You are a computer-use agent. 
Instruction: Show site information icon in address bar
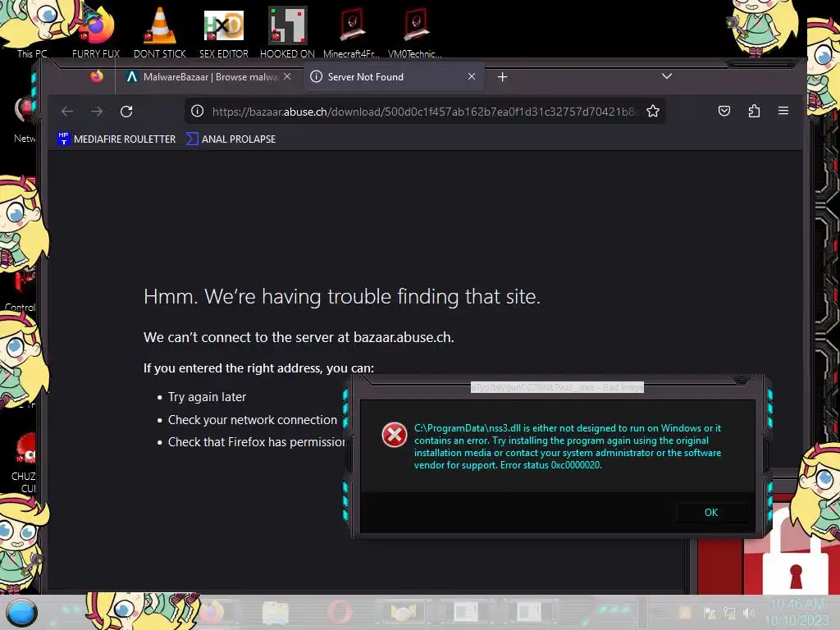pyautogui.click(x=197, y=111)
